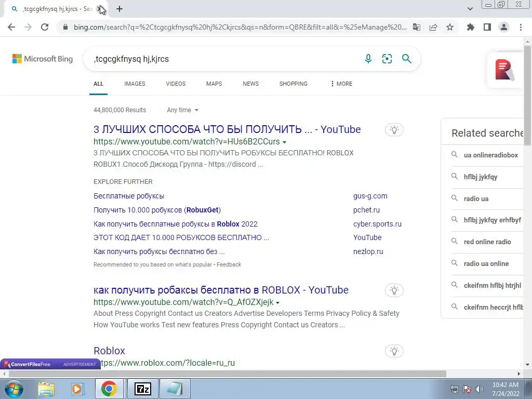Open the volume speaker tray icon

[480, 389]
